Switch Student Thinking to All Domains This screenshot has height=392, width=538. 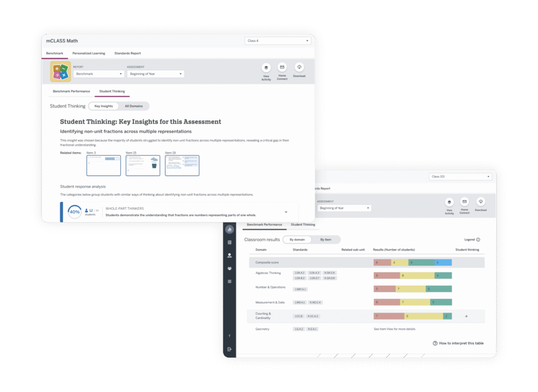point(134,106)
